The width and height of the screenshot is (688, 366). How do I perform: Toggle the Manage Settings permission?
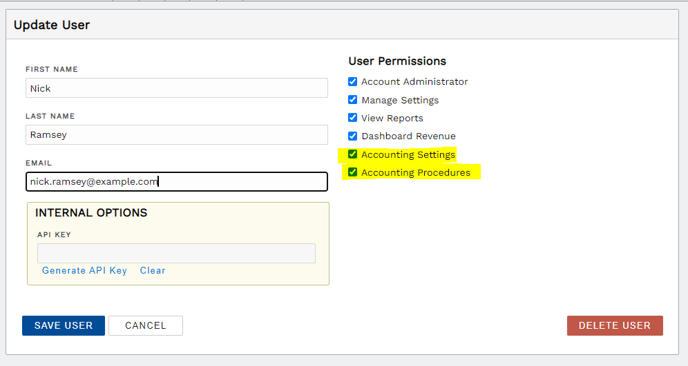(x=352, y=100)
